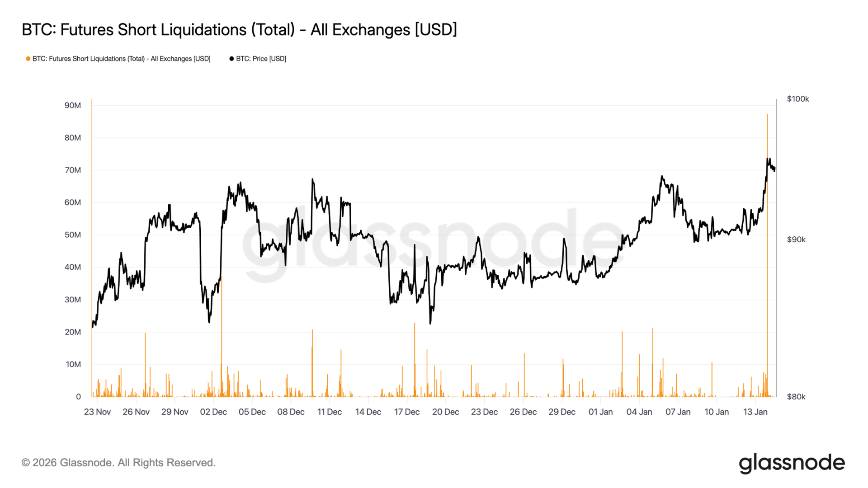Image resolution: width=868 pixels, height=488 pixels.
Task: Click the glassnode logo at bottom right
Action: click(x=792, y=463)
